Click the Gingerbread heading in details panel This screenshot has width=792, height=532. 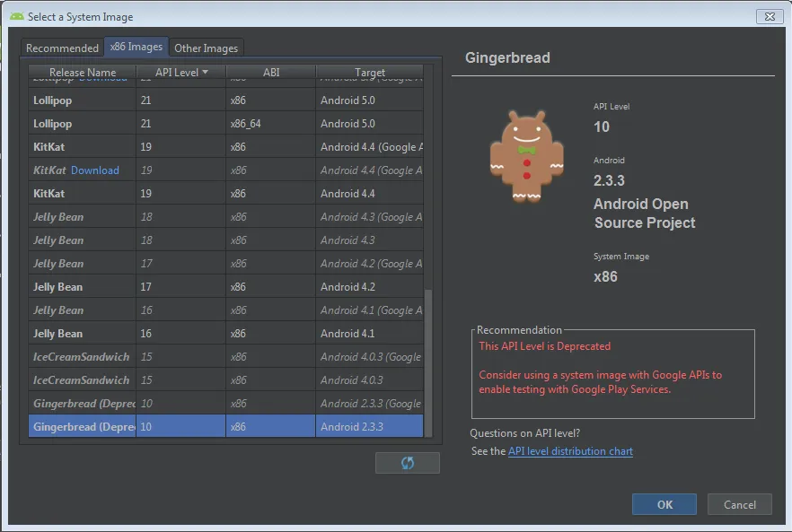tap(507, 57)
